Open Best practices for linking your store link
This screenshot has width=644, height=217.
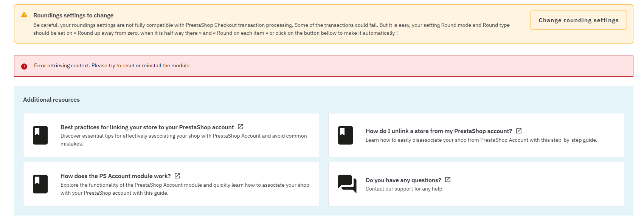tap(147, 127)
